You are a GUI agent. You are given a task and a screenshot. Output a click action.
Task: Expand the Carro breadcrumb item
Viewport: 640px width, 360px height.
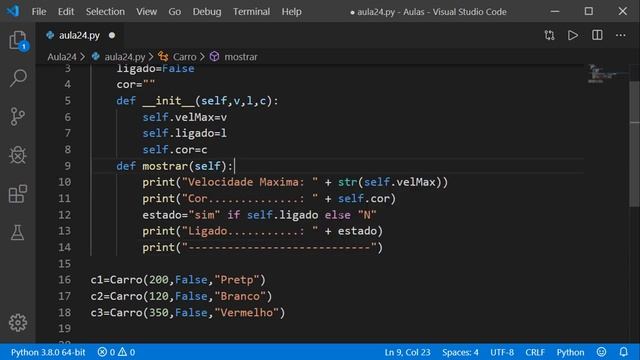(x=184, y=57)
